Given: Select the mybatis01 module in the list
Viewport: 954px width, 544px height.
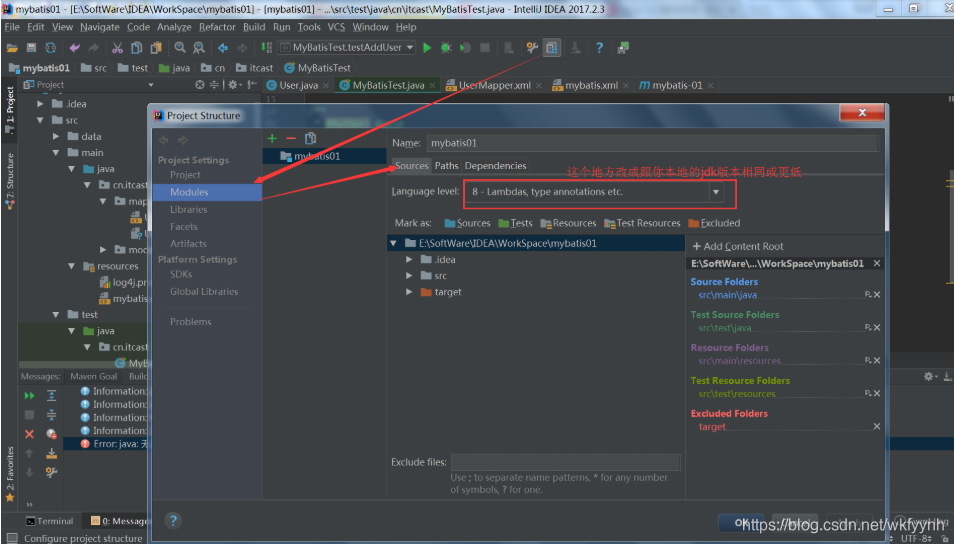Looking at the screenshot, I should (324, 156).
